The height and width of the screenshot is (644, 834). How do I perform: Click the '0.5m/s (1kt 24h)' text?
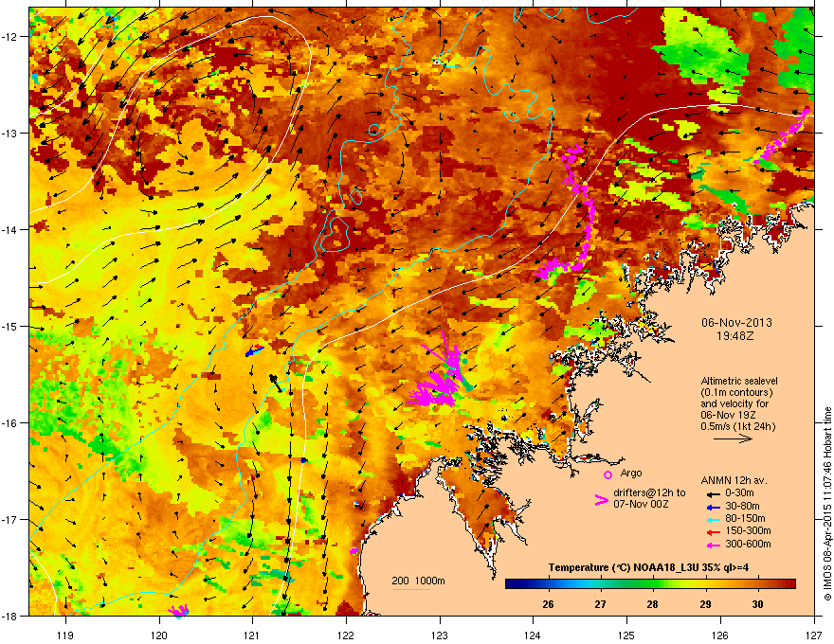point(737,426)
